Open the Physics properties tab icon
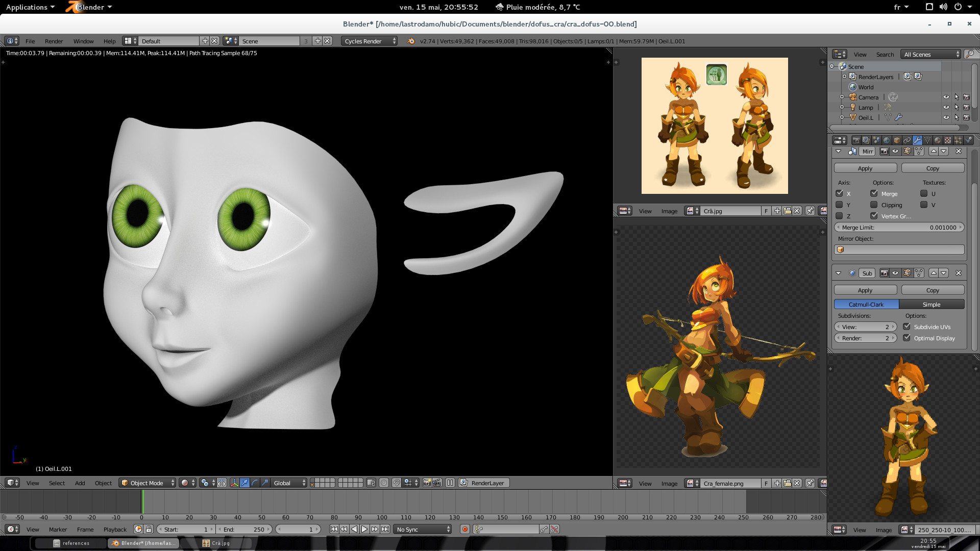980x551 pixels. click(968, 140)
